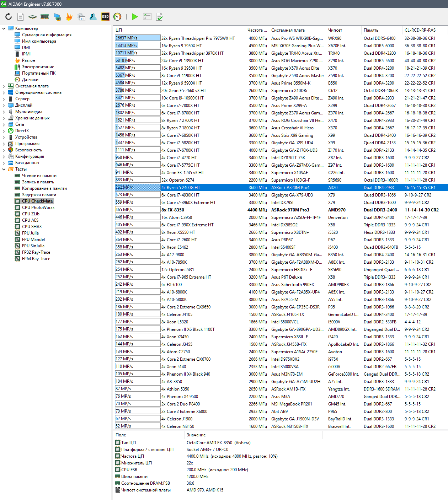
Task: Expand the Дисплей tree node
Action: click(x=4, y=105)
